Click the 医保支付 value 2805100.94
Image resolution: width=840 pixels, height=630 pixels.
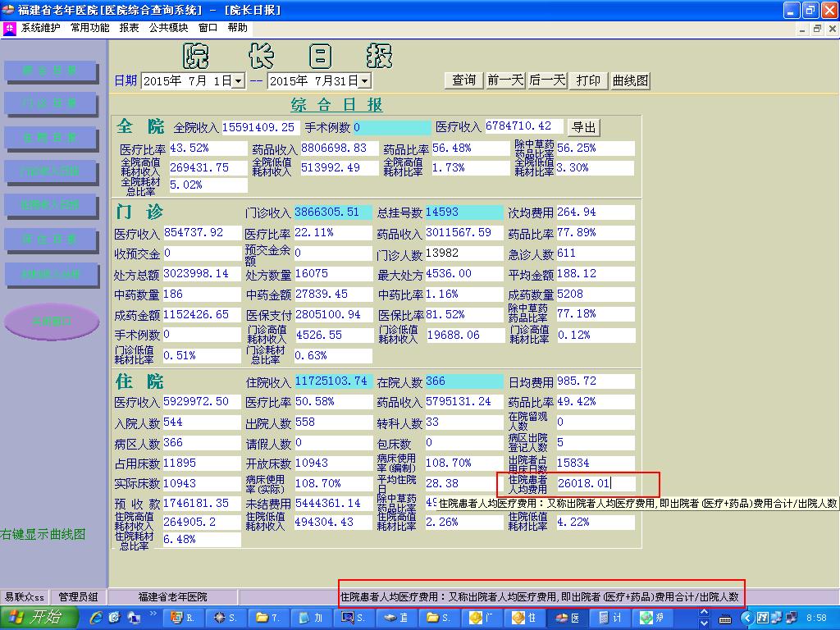[x=333, y=315]
